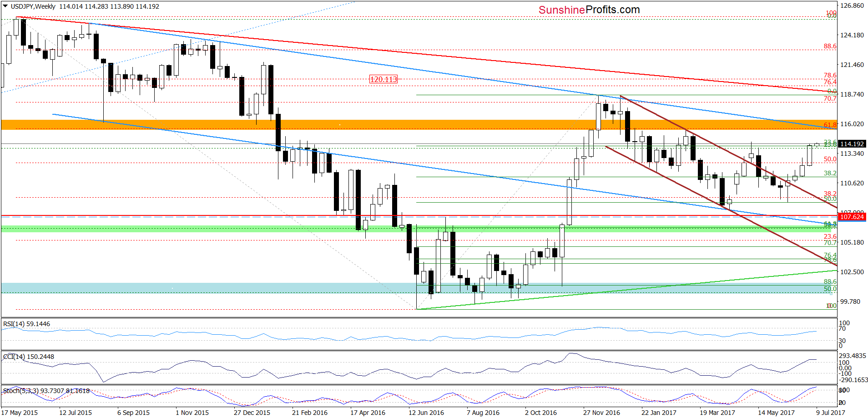Click the 116.020 price axis value
Image resolution: width=868 pixels, height=419 pixels.
[x=852, y=124]
